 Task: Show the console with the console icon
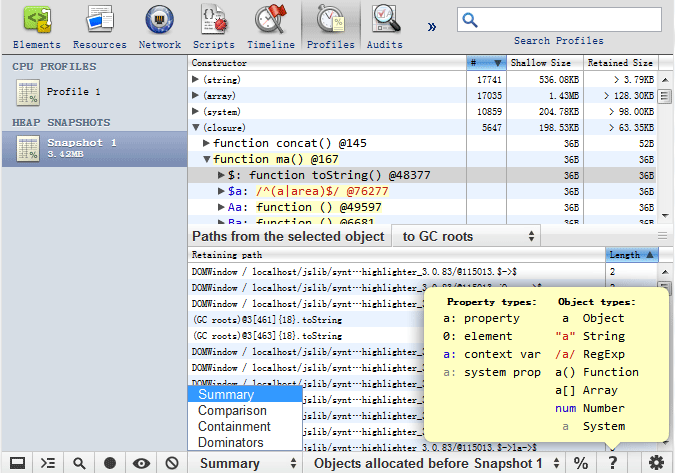click(48, 463)
